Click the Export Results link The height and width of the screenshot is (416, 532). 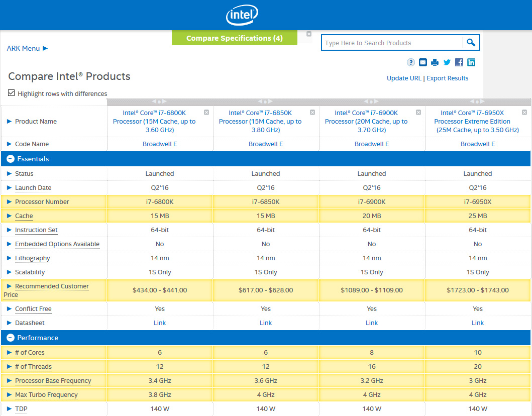coord(447,78)
